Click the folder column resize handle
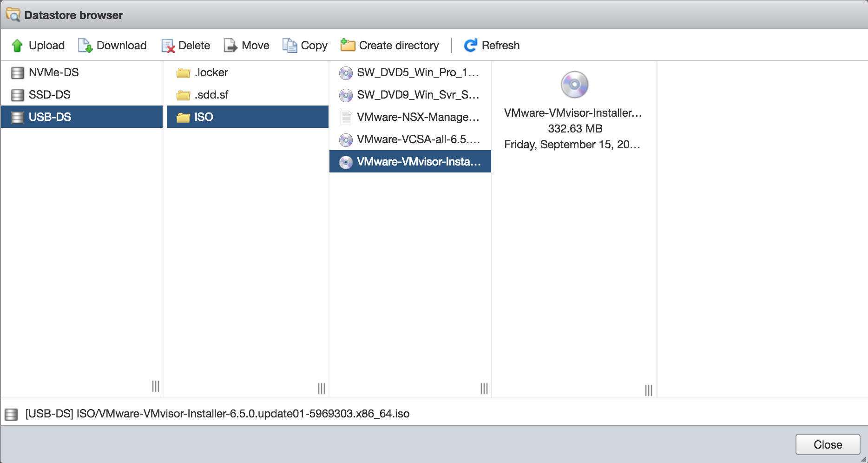 tap(322, 389)
